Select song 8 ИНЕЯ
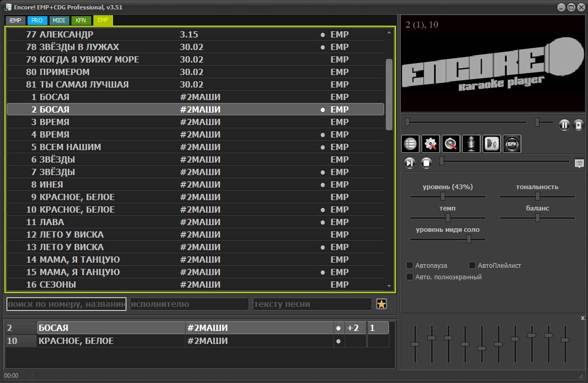The width and height of the screenshot is (588, 383). pos(195,184)
